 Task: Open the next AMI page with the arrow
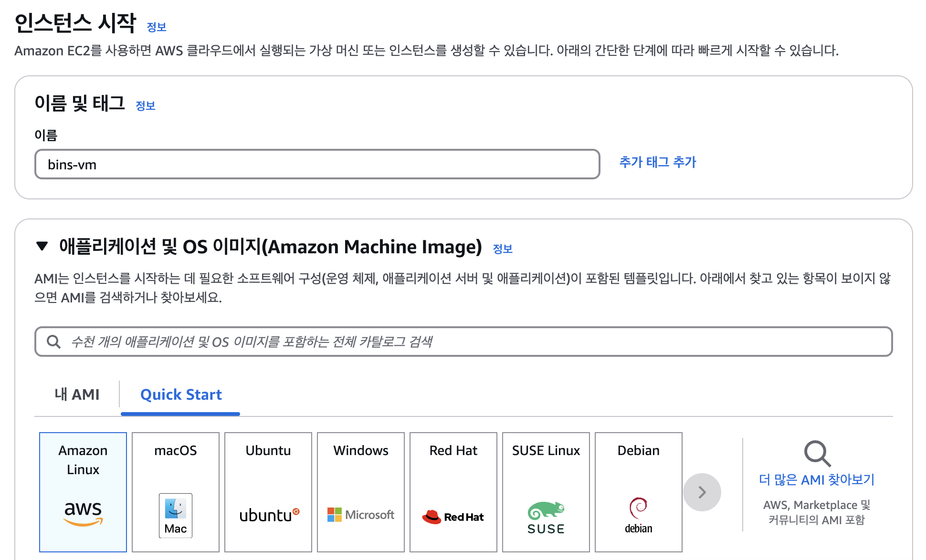coord(702,492)
